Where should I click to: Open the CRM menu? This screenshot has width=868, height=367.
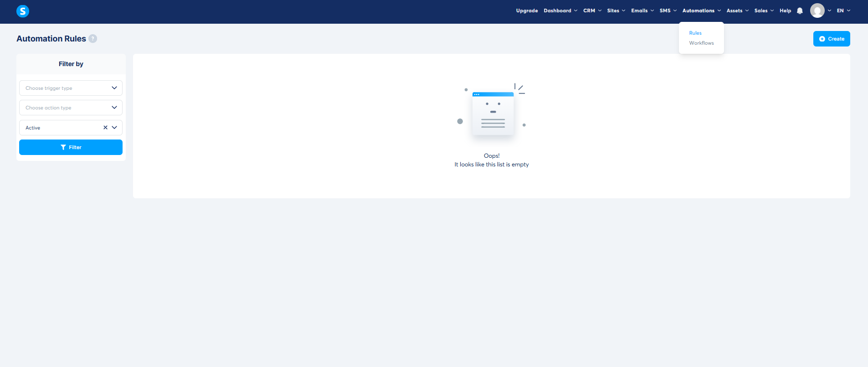pos(592,10)
